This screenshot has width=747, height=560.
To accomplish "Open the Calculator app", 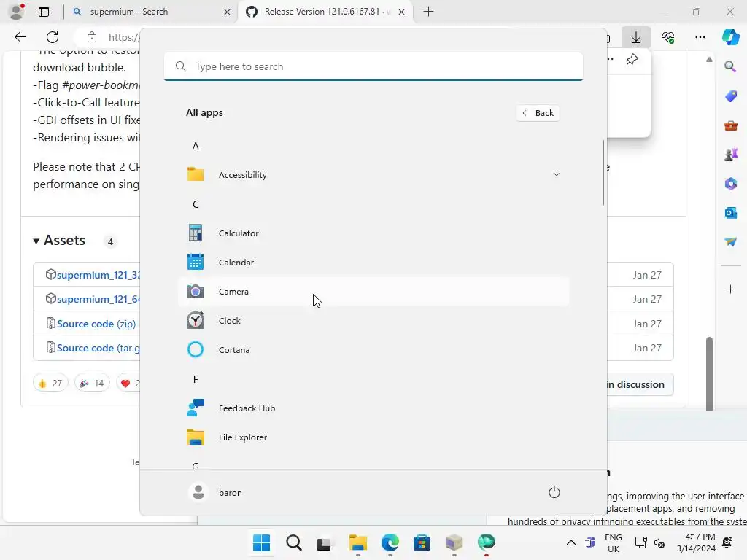I will click(x=373, y=233).
